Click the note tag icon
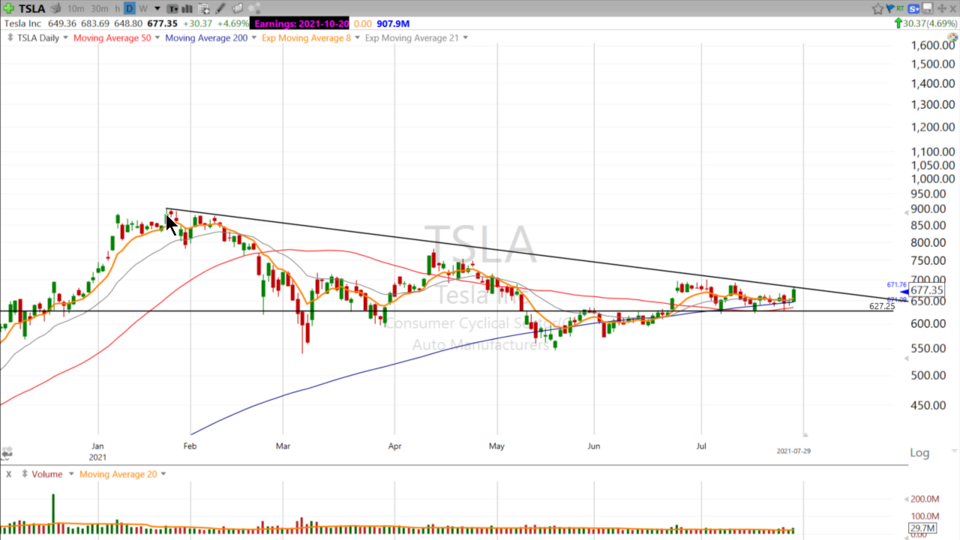 click(238, 9)
